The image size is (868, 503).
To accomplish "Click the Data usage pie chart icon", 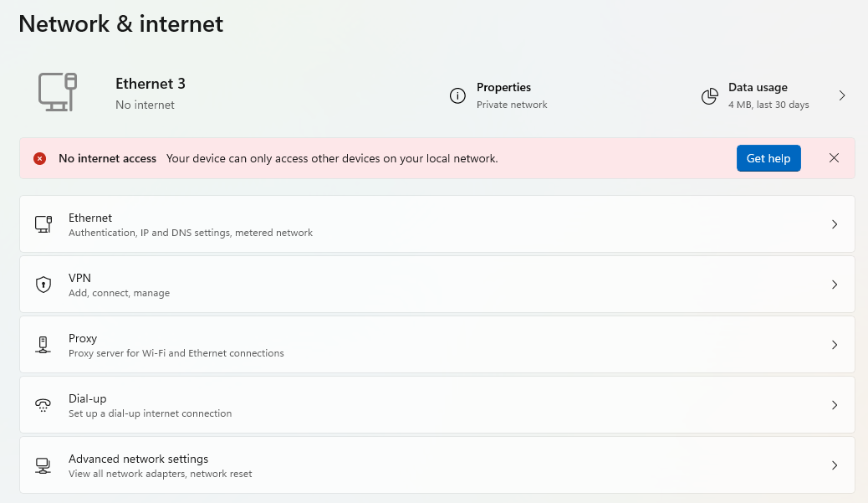I will 710,96.
